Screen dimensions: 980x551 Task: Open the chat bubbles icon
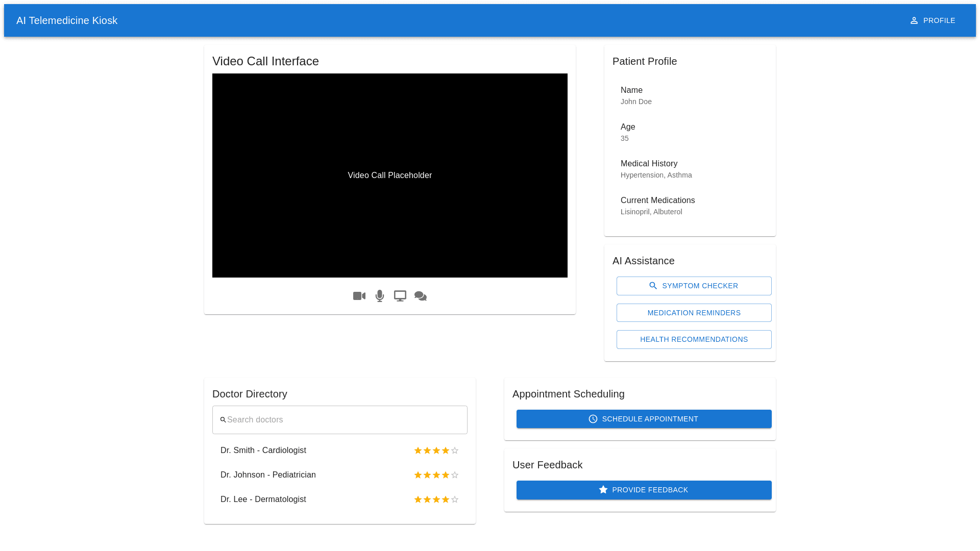click(421, 296)
